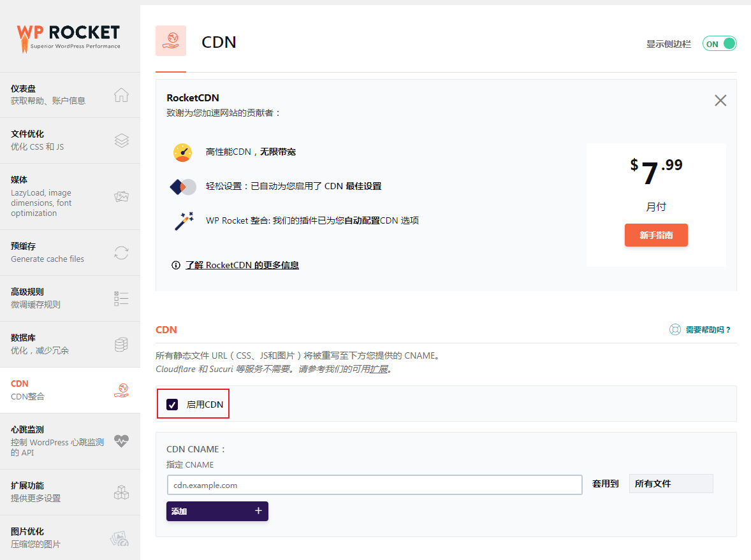The height and width of the screenshot is (560, 751).
Task: Click the add-ons cubes icon
Action: pyautogui.click(x=121, y=492)
